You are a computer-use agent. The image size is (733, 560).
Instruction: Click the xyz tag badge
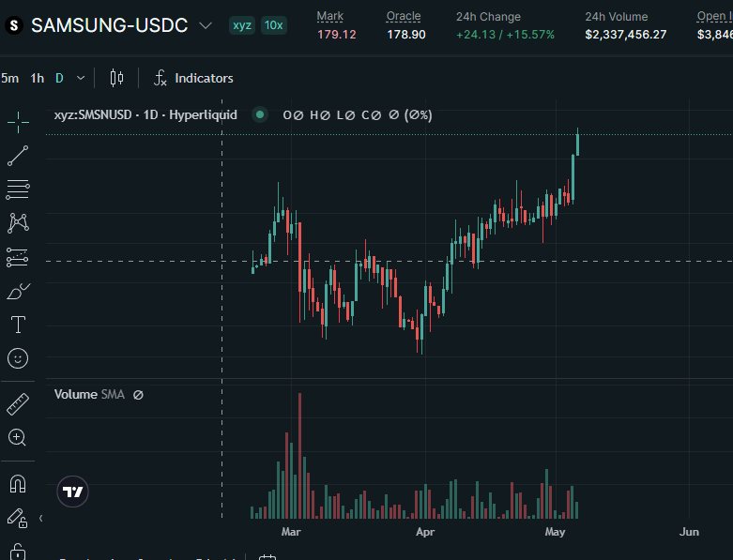(x=242, y=25)
